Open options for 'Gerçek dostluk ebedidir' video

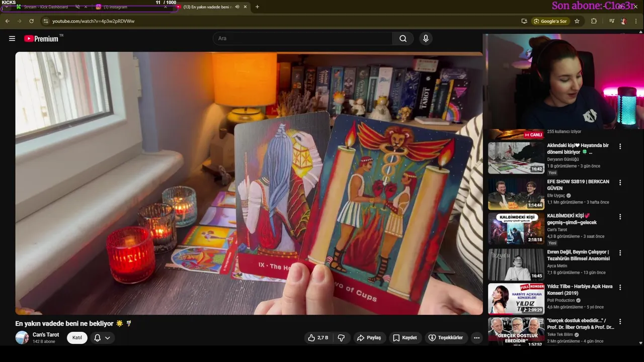[620, 321]
